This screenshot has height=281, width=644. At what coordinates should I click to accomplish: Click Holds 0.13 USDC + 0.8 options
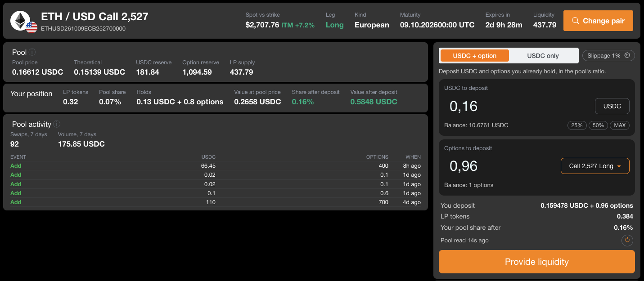180,102
